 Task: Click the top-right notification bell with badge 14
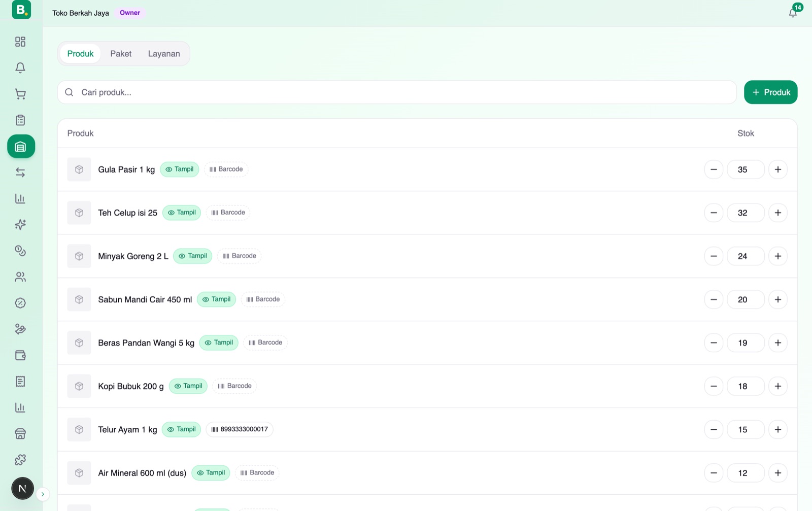[x=793, y=13]
